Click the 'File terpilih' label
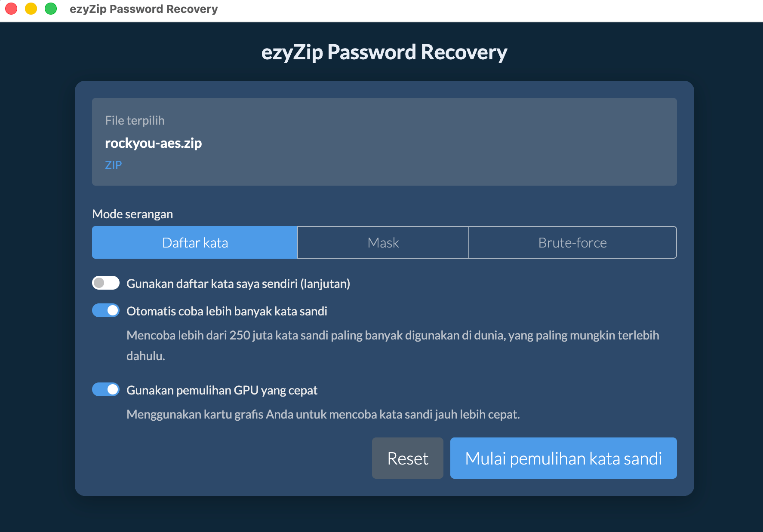Screen dimensions: 763x532 (x=135, y=120)
